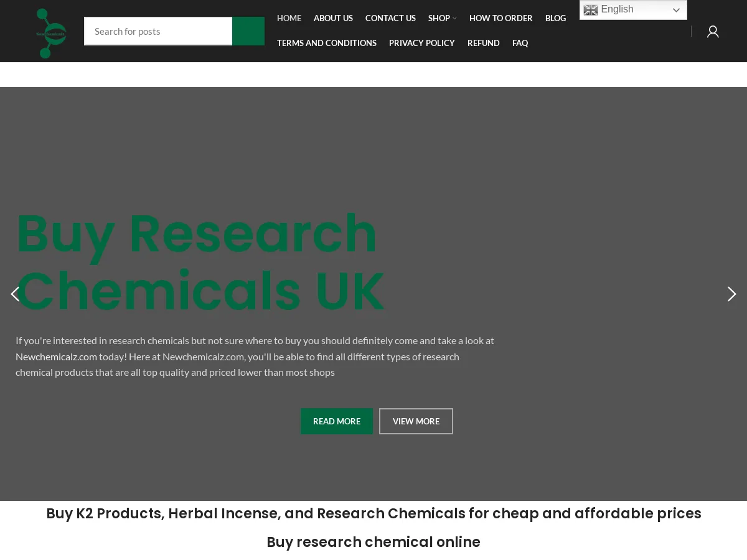Go to the FAQ page

520,43
